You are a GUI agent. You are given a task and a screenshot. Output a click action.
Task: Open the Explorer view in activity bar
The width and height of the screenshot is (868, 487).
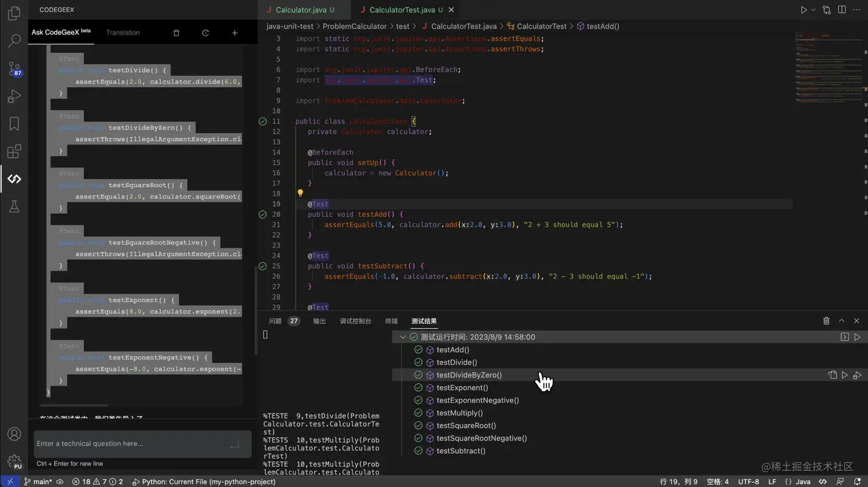14,13
